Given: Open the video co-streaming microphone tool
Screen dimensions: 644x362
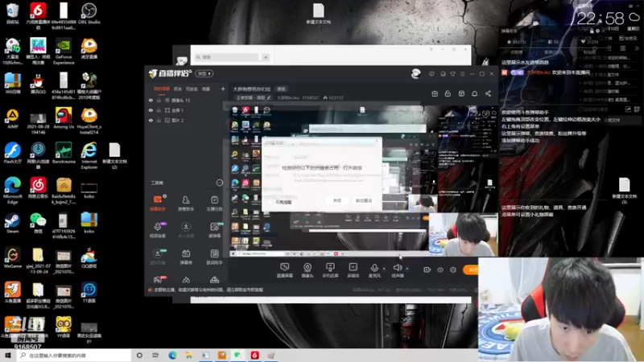Looking at the screenshot, I should point(158,230).
